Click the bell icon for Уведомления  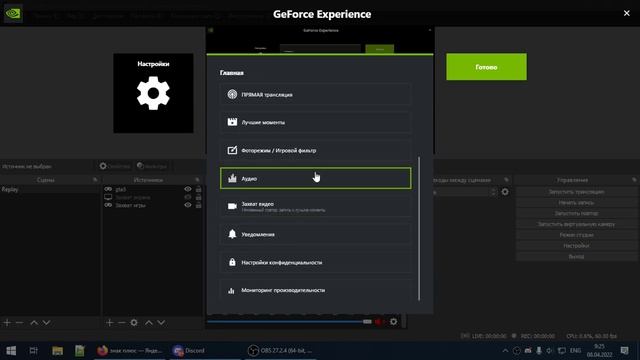pyautogui.click(x=232, y=234)
